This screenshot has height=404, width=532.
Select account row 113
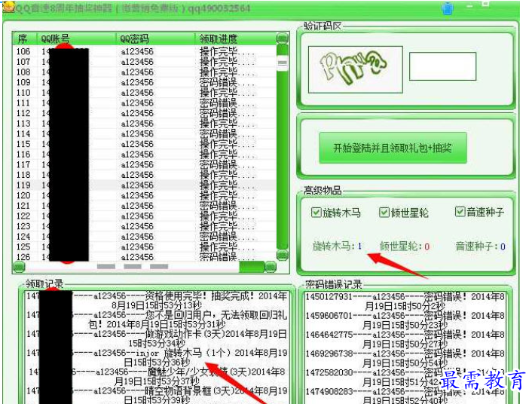click(145, 124)
